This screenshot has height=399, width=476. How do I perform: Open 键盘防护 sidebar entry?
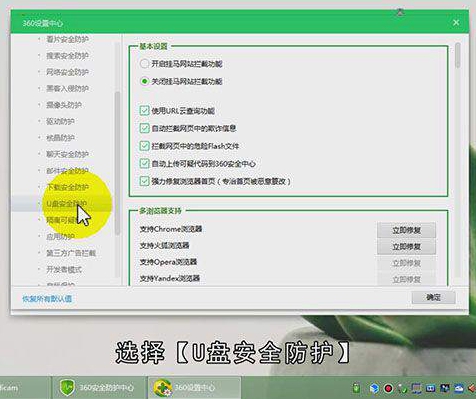point(60,138)
